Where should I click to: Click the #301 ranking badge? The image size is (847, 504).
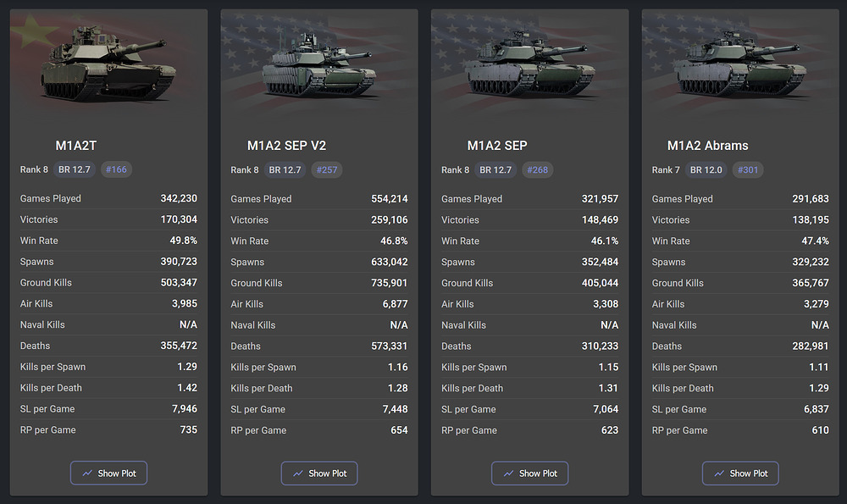tap(748, 169)
